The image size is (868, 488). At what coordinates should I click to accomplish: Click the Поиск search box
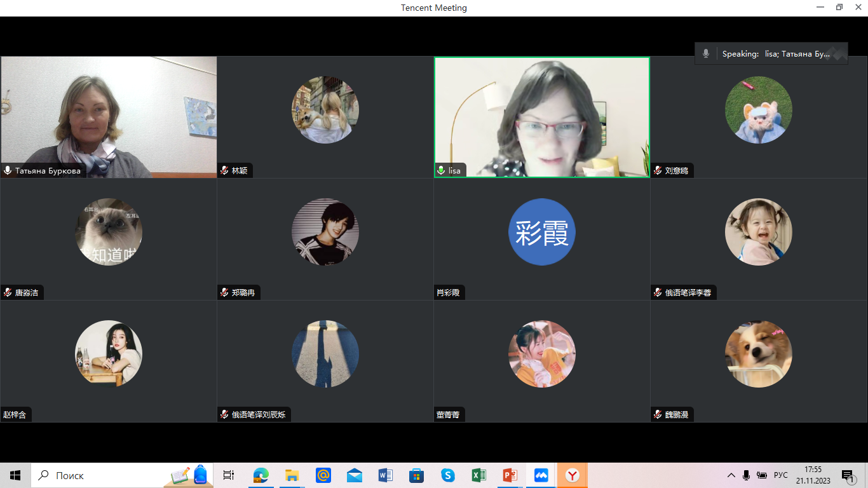(95, 475)
